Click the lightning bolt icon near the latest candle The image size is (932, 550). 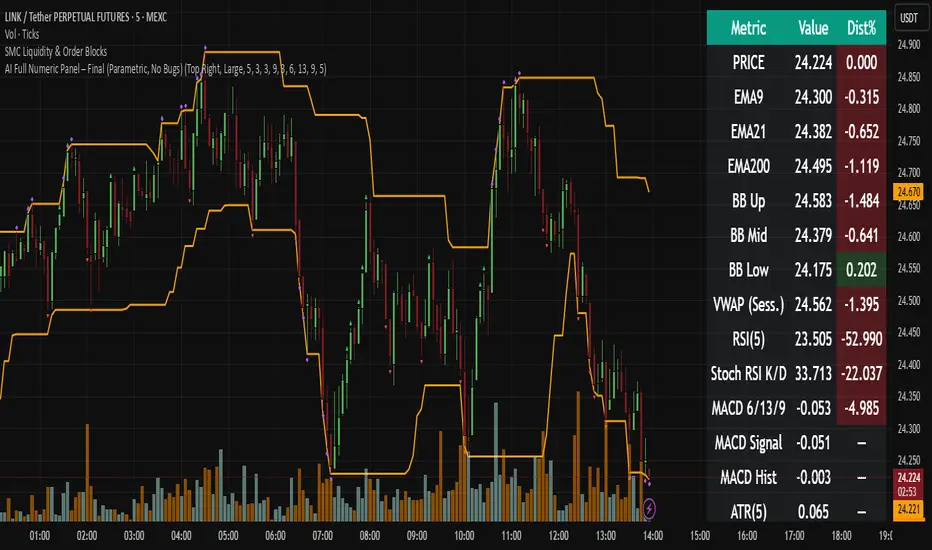[x=651, y=507]
